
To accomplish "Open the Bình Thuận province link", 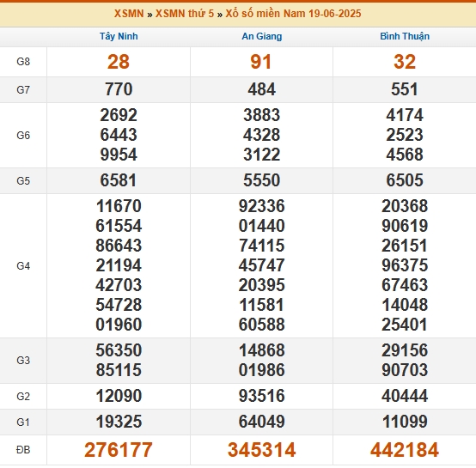I will tap(405, 36).
